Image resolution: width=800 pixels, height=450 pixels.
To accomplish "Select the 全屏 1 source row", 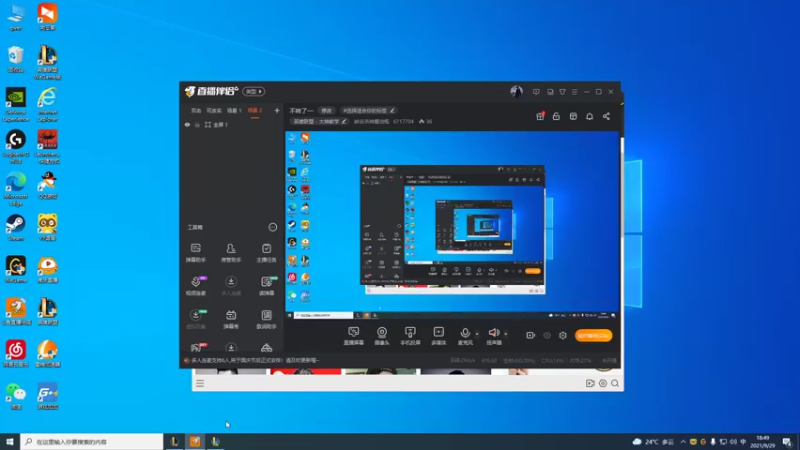I will pyautogui.click(x=232, y=125).
